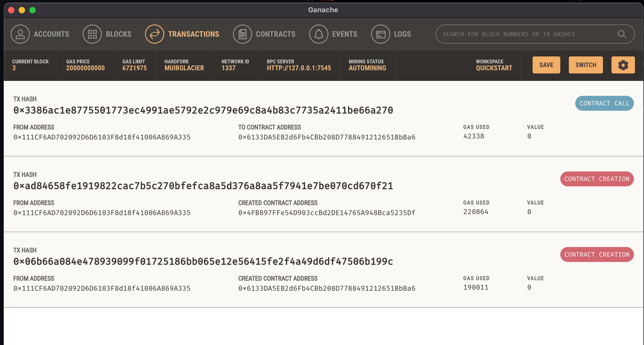
Task: Click gas used value 42338
Action: [x=474, y=136]
